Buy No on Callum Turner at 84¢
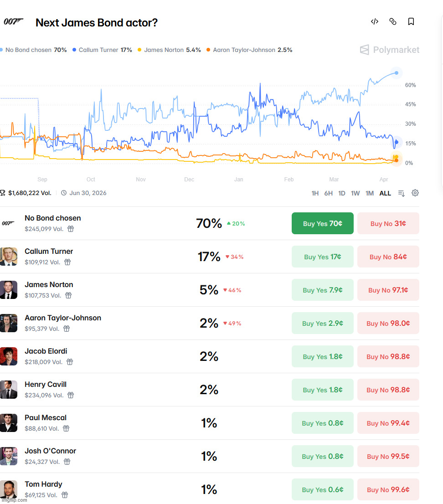 388,257
